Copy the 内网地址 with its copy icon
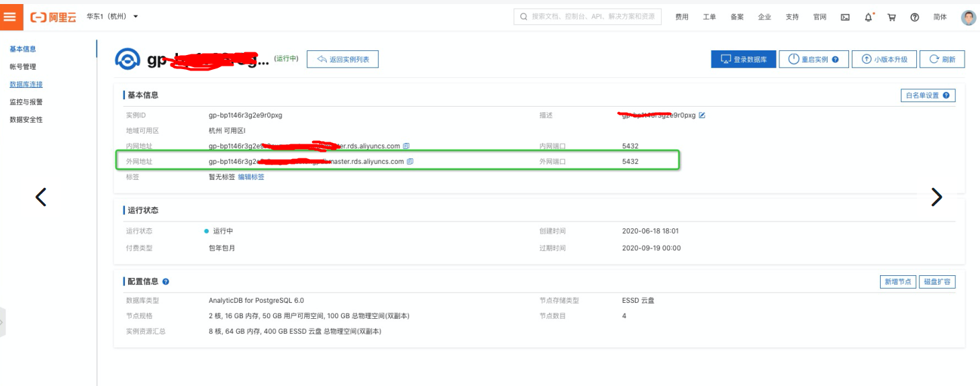Image resolution: width=980 pixels, height=386 pixels. (406, 146)
